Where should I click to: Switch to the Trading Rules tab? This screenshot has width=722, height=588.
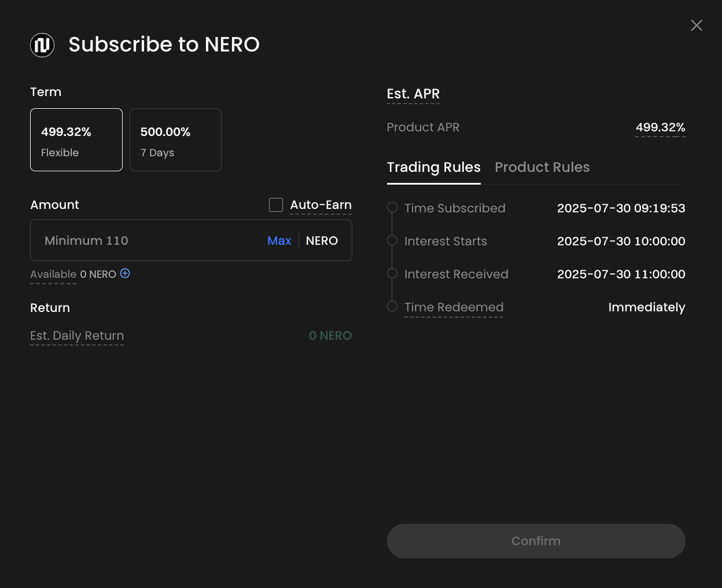[x=434, y=167]
